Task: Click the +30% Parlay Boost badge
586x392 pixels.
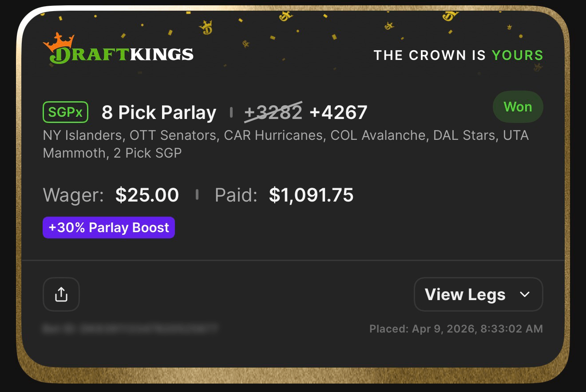Action: pyautogui.click(x=108, y=227)
